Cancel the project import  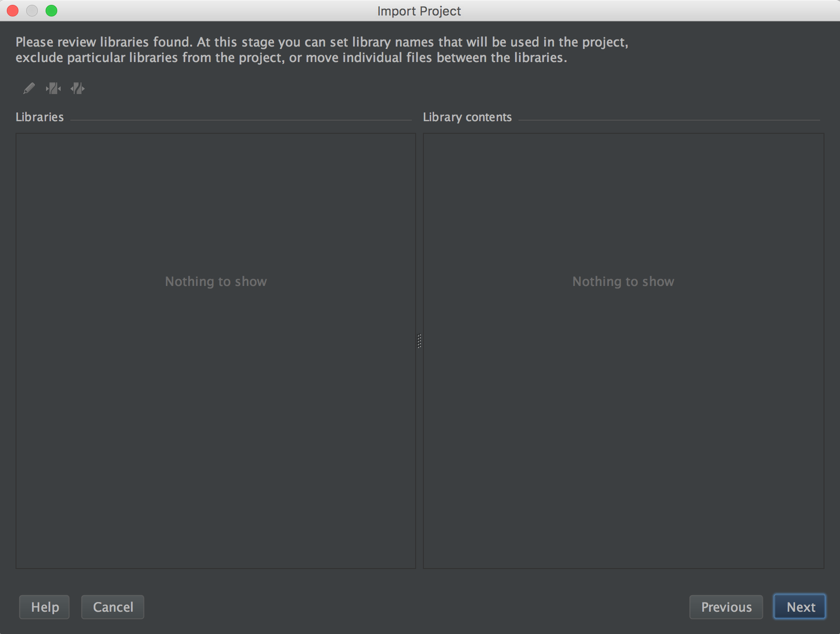click(x=113, y=607)
